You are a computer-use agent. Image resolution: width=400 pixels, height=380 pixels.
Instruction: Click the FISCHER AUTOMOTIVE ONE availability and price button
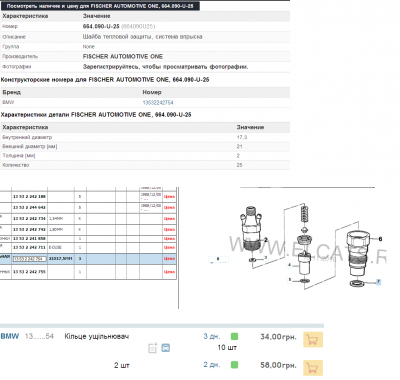[x=100, y=6]
